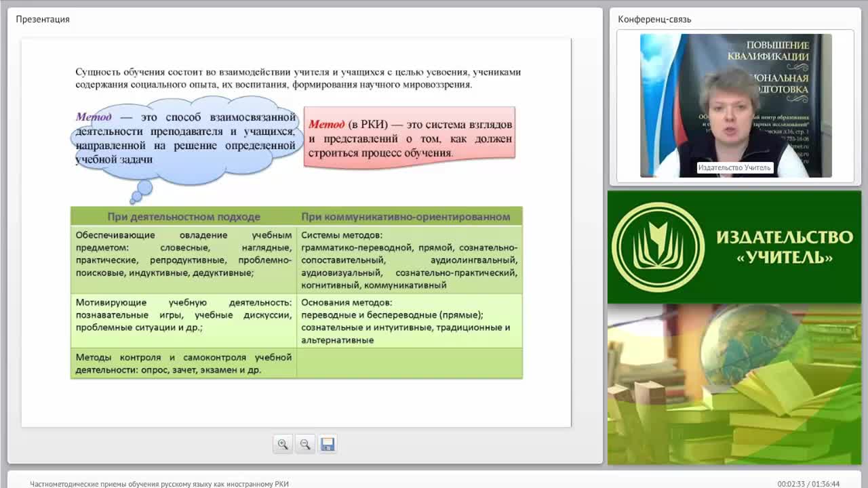Click the globe and books banner image
868x488 pixels.
pos(734,384)
